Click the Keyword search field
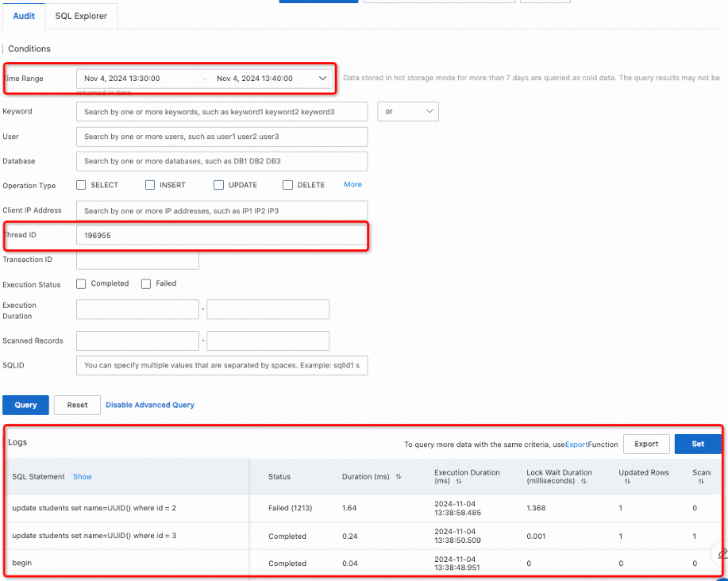 222,112
